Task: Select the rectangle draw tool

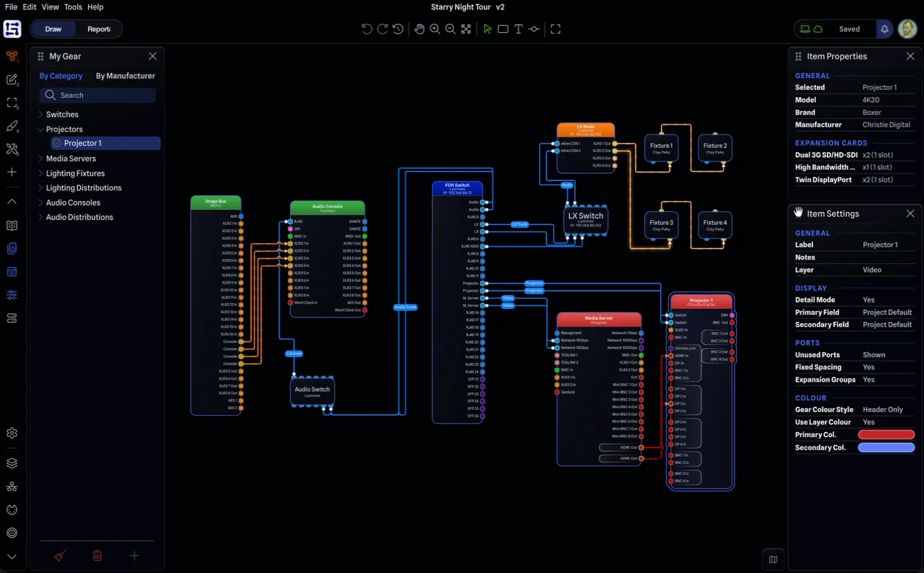Action: (503, 29)
